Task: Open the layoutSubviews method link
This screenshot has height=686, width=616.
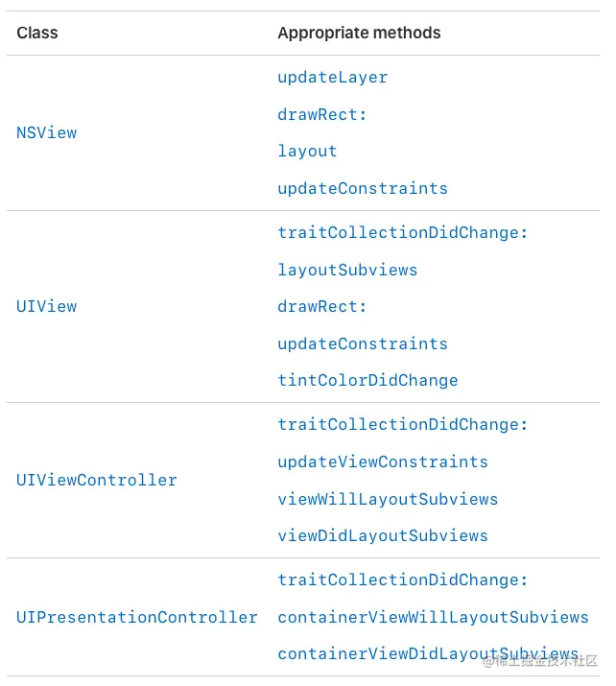Action: click(347, 270)
